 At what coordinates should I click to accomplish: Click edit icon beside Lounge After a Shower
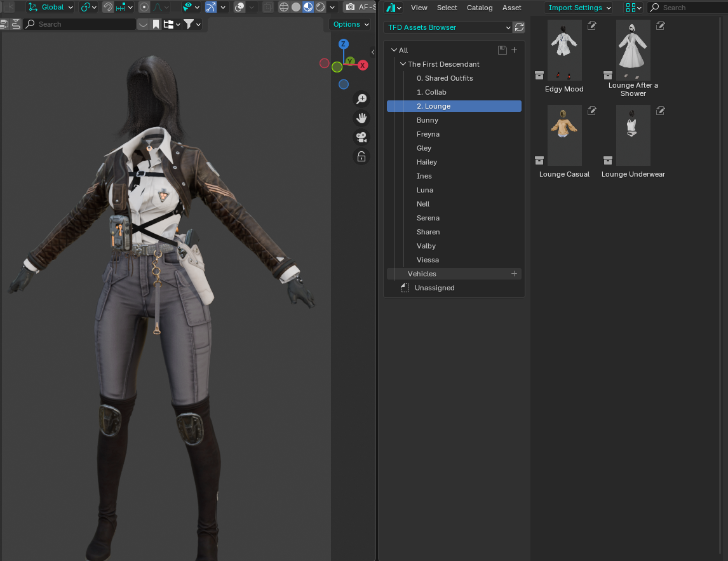pos(660,26)
